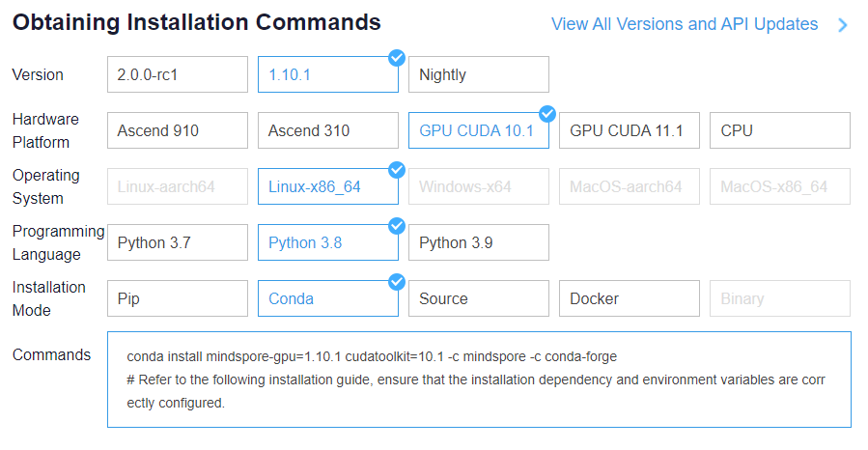Choose Conda installation mode
Image resolution: width=868 pixels, height=450 pixels.
click(327, 298)
